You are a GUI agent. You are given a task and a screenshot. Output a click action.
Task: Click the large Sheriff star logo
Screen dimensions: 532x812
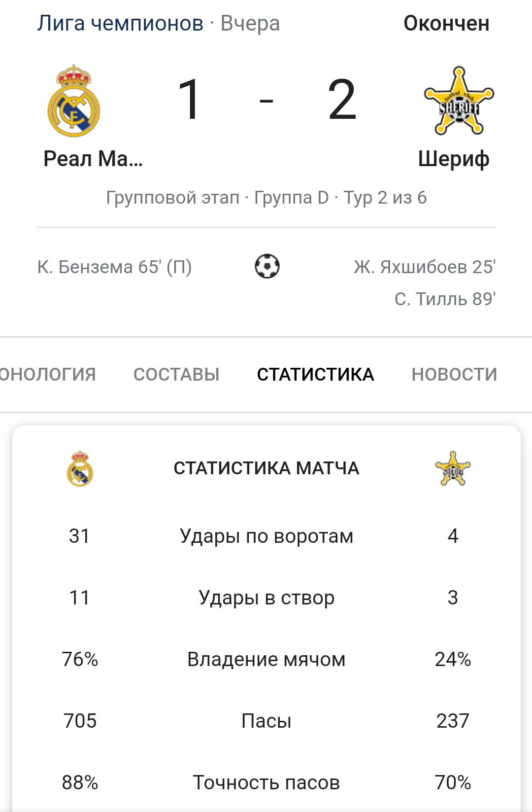click(459, 102)
